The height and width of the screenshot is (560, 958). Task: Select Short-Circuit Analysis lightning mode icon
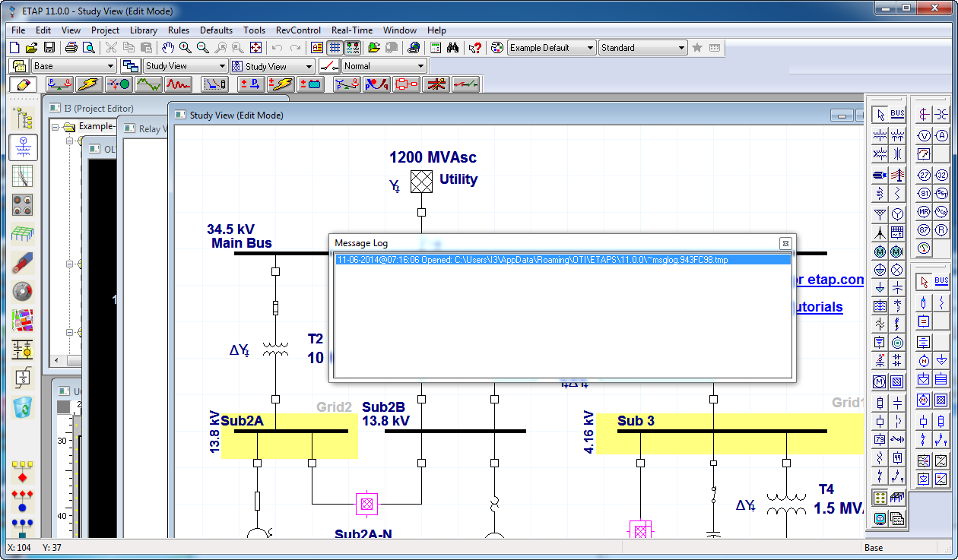[87, 84]
